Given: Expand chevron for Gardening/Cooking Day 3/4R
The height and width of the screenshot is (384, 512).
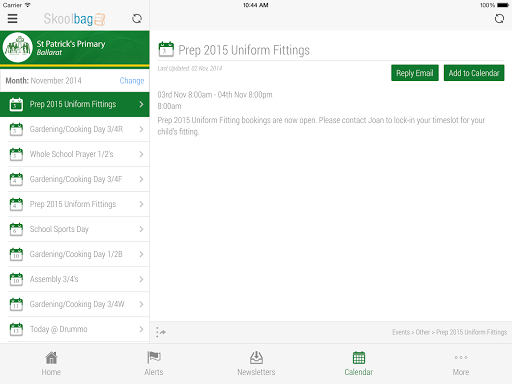Looking at the screenshot, I should click(x=141, y=129).
